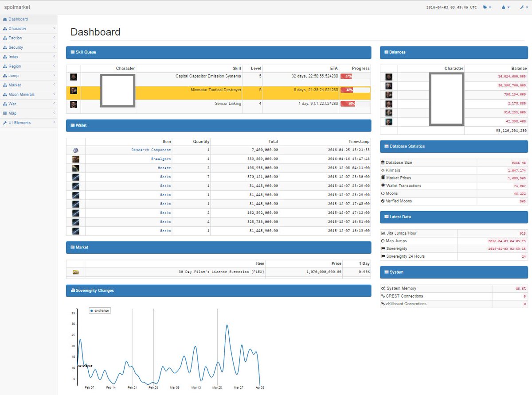Viewport: 532px width, 395px height.
Task: Click the Balances header table icon
Action: click(x=387, y=52)
